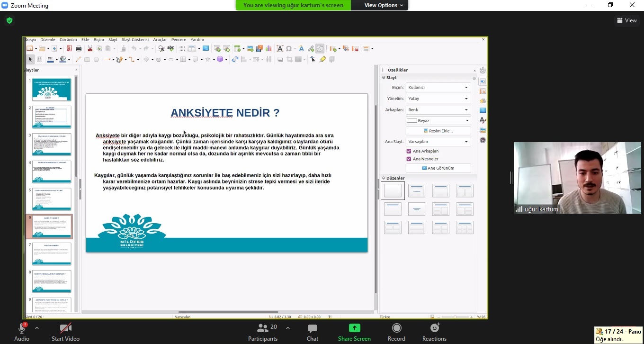Click the Insert Text Box icon
This screenshot has height=344, width=644.
point(280,48)
